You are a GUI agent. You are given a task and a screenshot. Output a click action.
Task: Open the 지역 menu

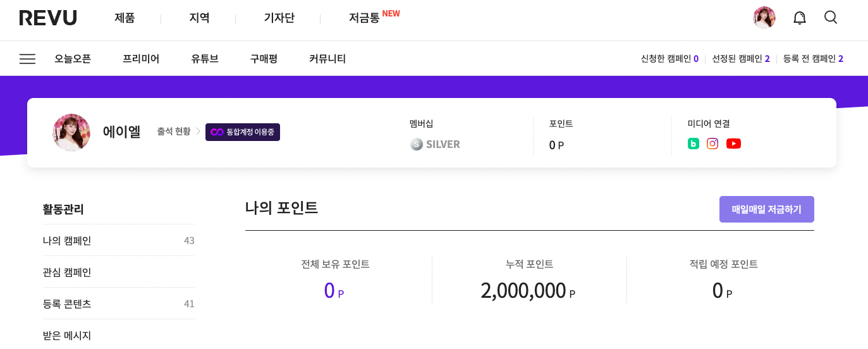pyautogui.click(x=199, y=18)
